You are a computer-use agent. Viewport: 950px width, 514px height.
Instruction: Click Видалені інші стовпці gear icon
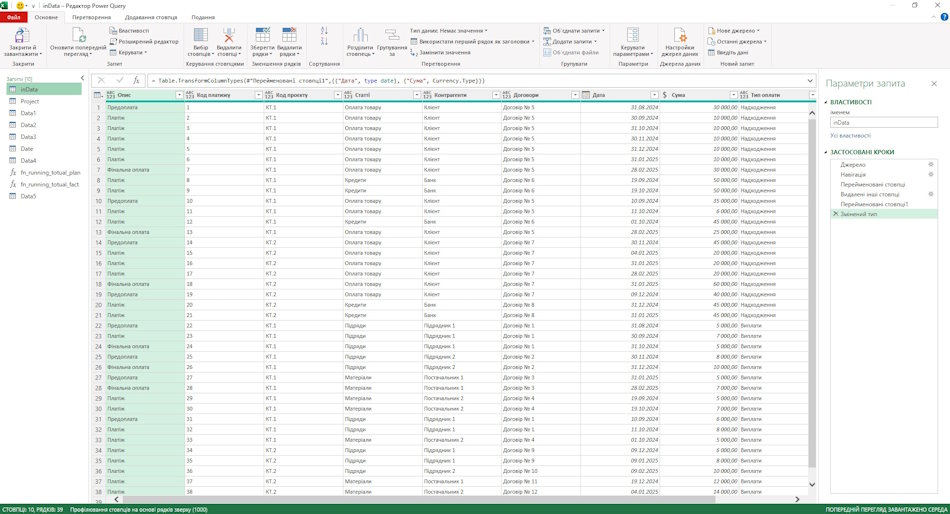click(x=931, y=194)
